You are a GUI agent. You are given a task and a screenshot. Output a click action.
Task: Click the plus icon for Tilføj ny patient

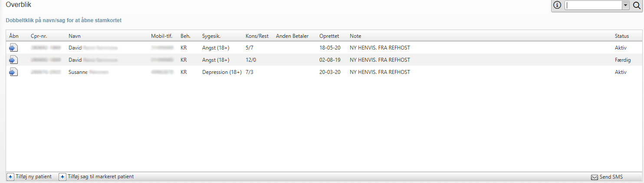10,177
